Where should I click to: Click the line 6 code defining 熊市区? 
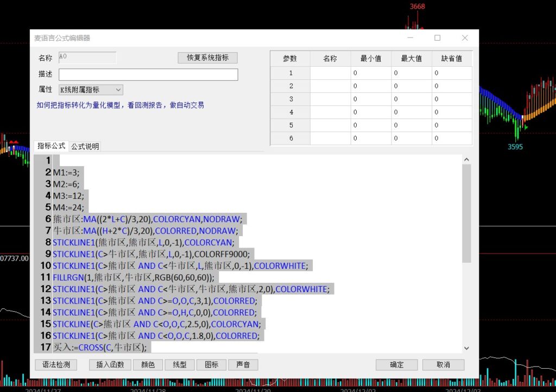tap(148, 219)
